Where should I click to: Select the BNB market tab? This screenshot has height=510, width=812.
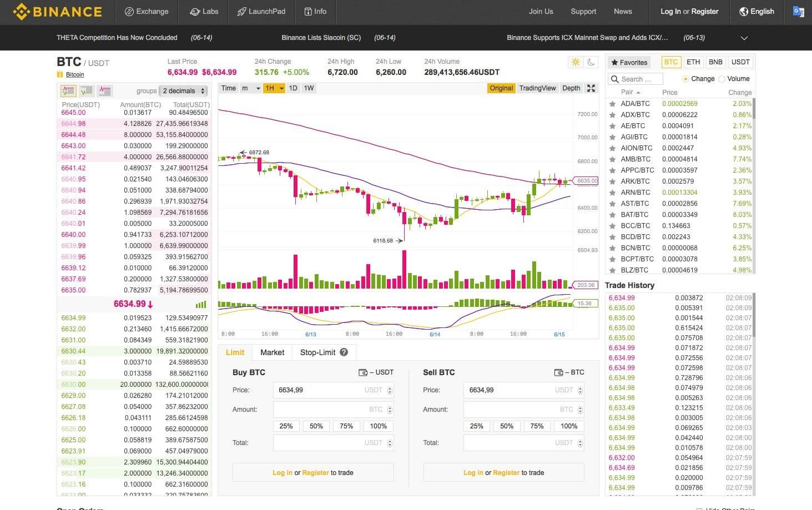coord(715,62)
